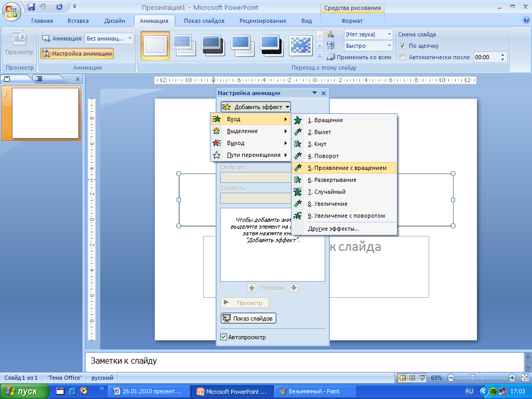
Task: Select the no-transition thumbnail
Action: point(155,46)
